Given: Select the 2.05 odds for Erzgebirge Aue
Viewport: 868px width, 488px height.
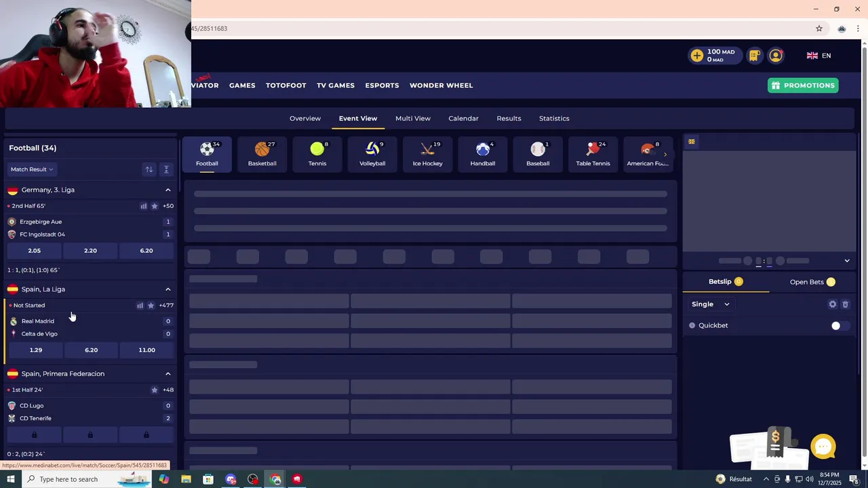Looking at the screenshot, I should [34, 251].
